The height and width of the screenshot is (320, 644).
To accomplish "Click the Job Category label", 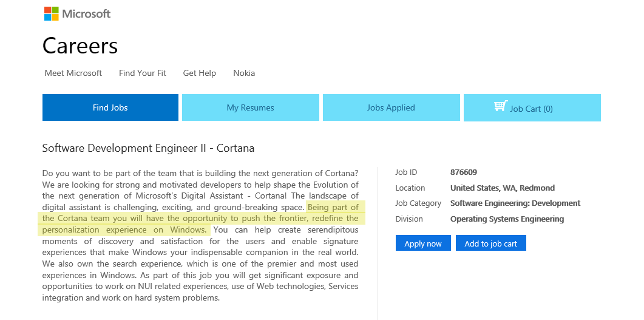I will click(x=418, y=203).
